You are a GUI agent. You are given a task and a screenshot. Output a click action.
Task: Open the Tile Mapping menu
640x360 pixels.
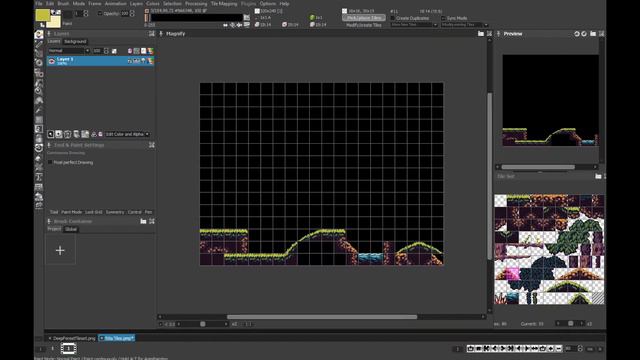click(x=224, y=3)
